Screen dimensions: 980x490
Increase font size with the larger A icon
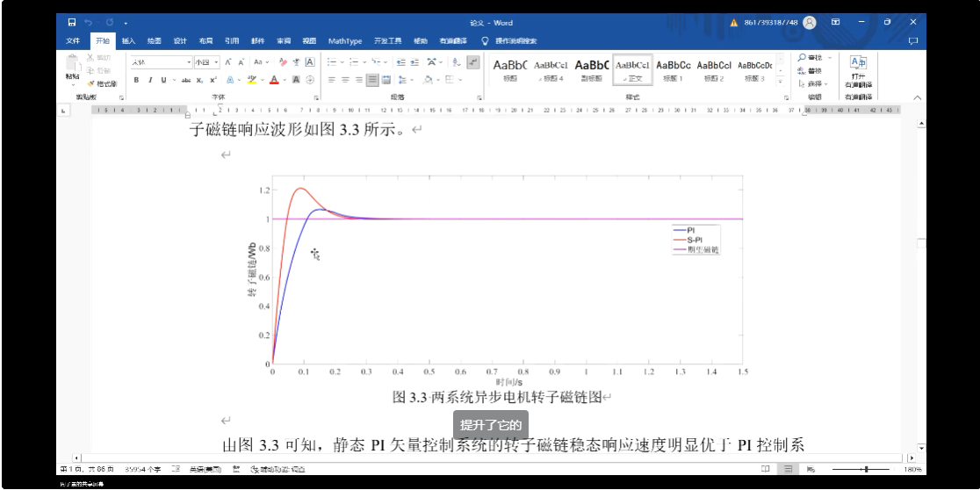[228, 62]
